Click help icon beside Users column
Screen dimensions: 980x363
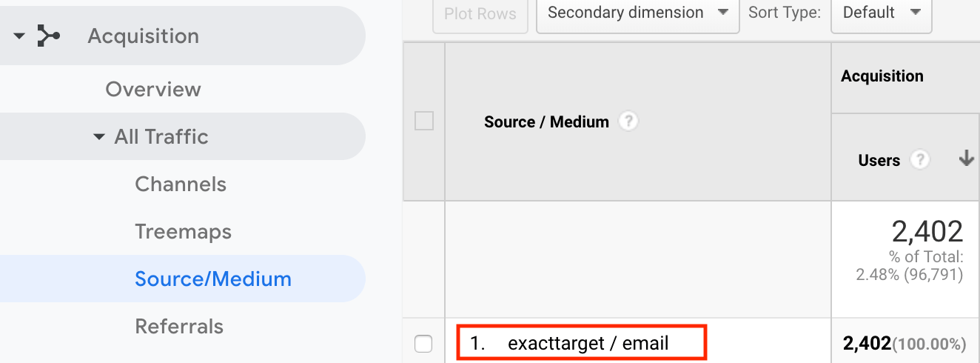tap(920, 159)
